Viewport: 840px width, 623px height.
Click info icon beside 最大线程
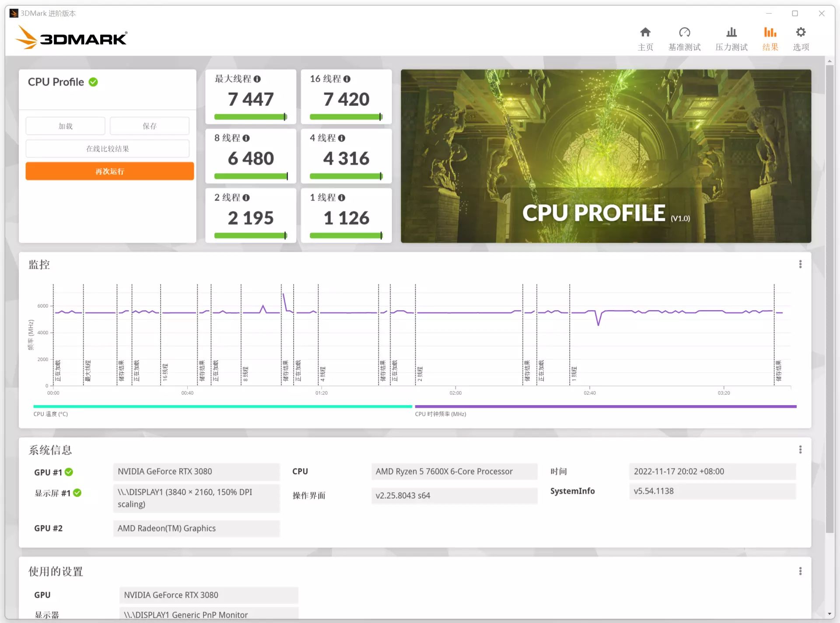pyautogui.click(x=257, y=79)
